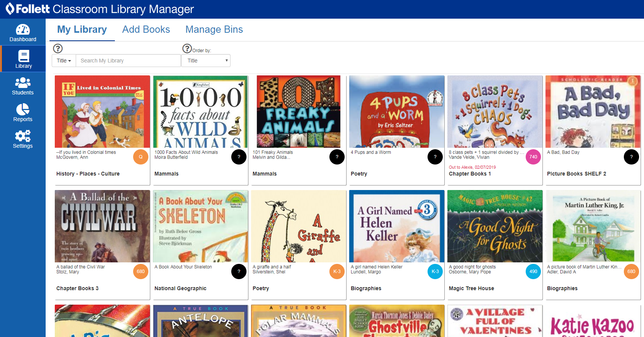Click the title 'A giraffe and a half'

click(272, 267)
